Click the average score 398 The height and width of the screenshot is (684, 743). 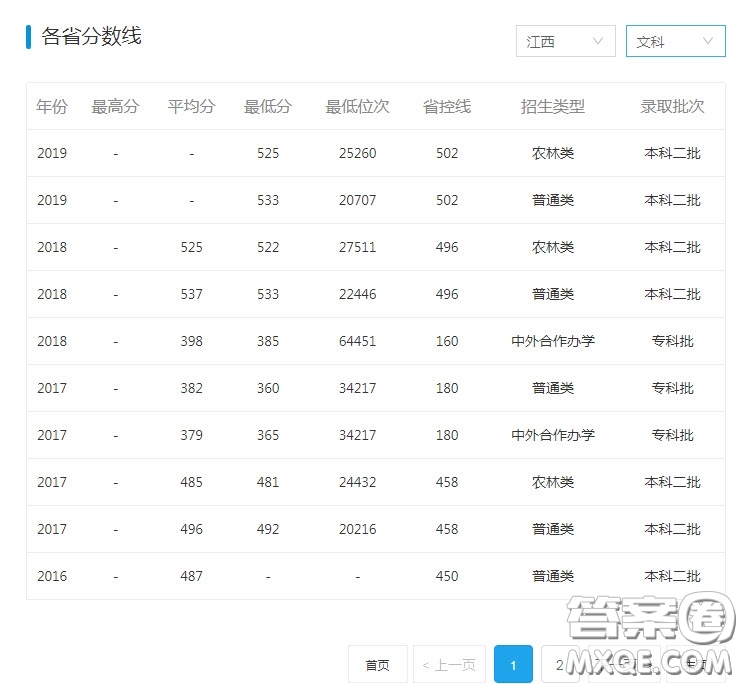pos(191,341)
